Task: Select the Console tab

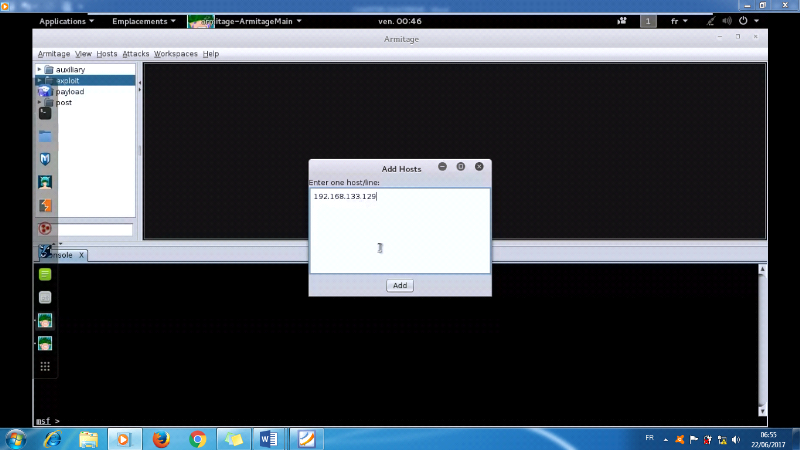Action: (61, 255)
